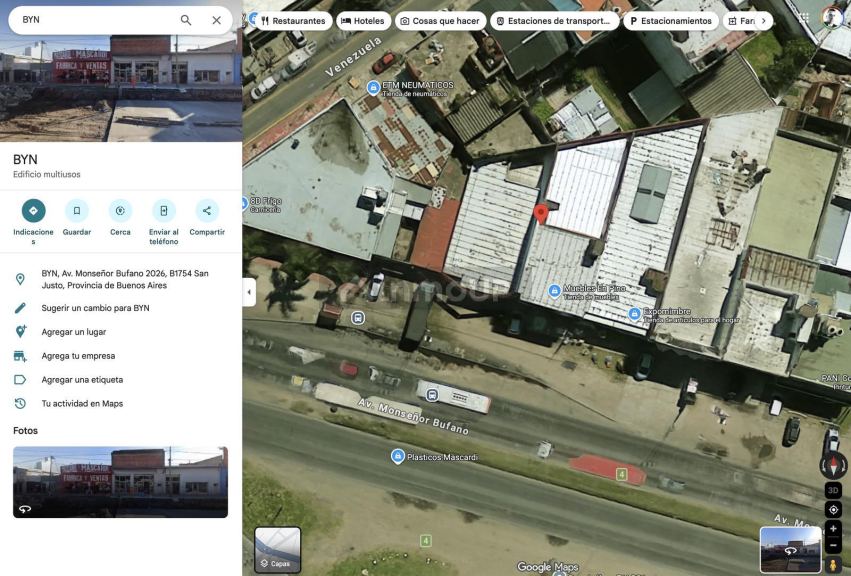
Task: Zoom in with plus button
Action: (x=833, y=528)
